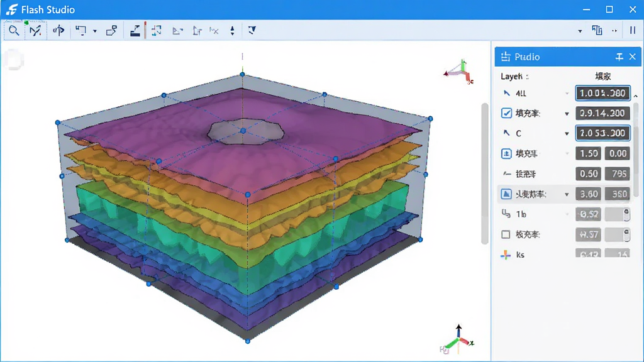Click the grayed triangle measure tool
644x362 pixels.
coord(177,31)
